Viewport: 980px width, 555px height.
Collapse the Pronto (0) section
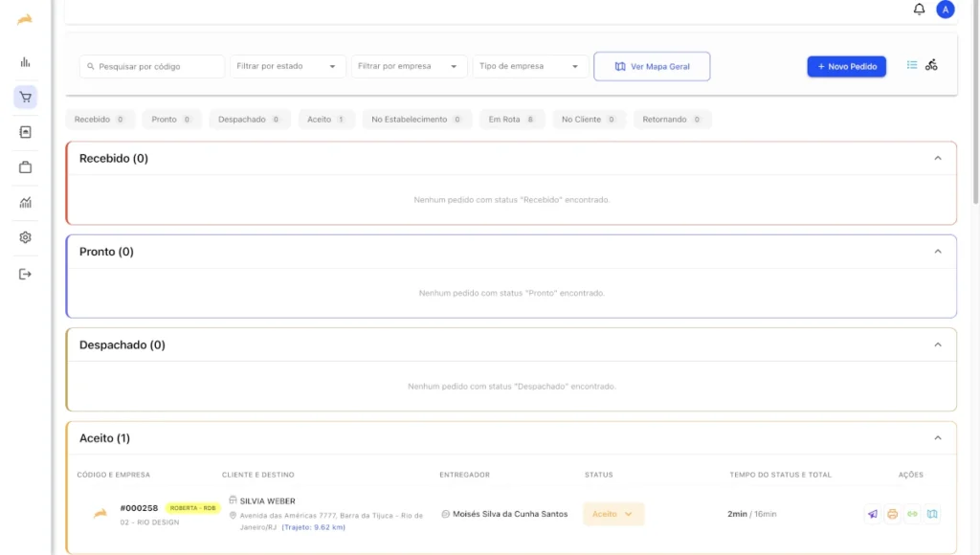click(x=938, y=252)
